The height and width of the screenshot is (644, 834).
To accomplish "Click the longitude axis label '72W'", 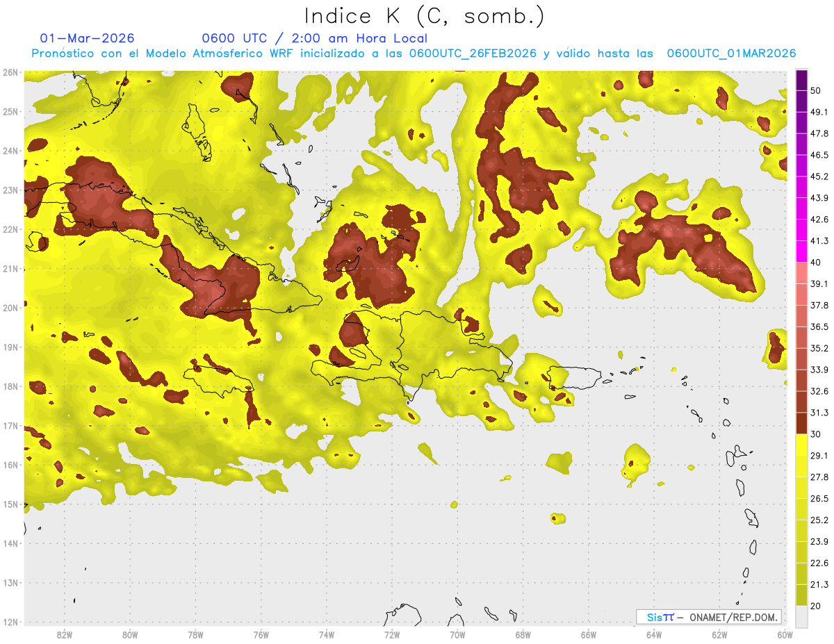I will (392, 635).
